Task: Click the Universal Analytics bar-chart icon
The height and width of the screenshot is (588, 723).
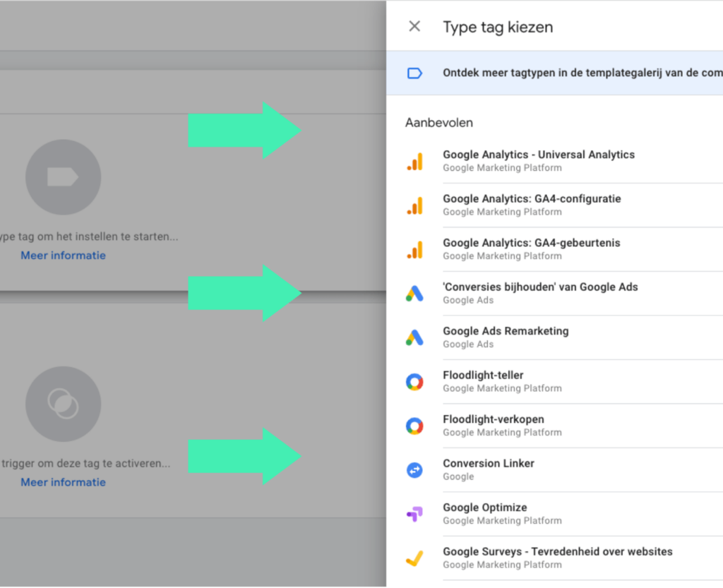Action: [414, 162]
